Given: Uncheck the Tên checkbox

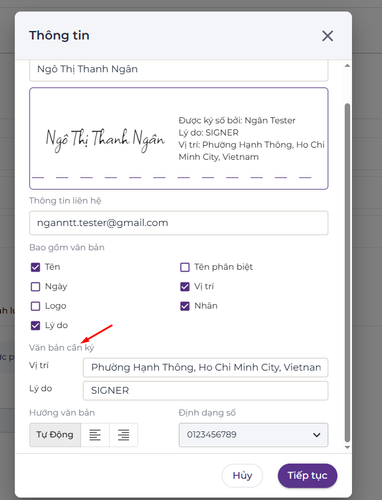Looking at the screenshot, I should 35,267.
